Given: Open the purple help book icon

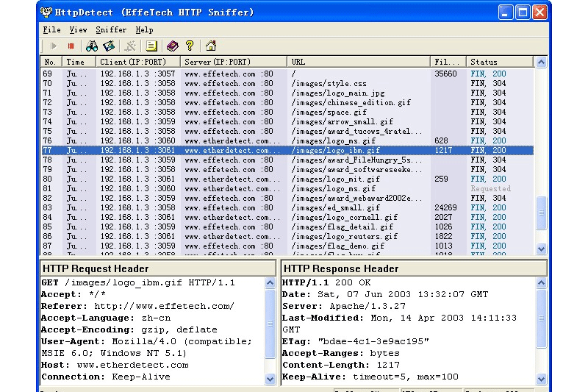Looking at the screenshot, I should click(x=172, y=46).
